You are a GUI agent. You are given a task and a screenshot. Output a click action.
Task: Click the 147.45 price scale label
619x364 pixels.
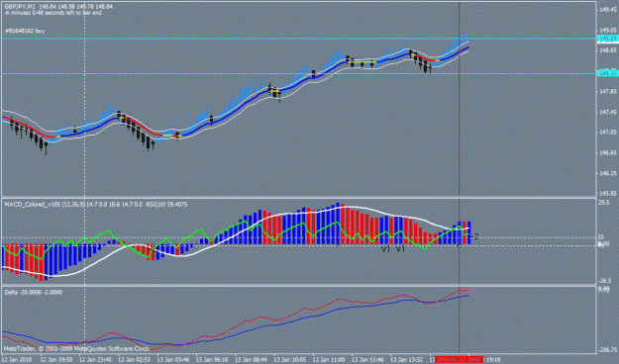coord(608,112)
